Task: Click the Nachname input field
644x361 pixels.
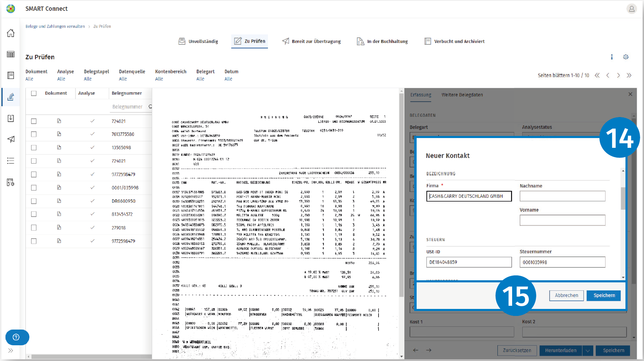Action: coord(562,196)
